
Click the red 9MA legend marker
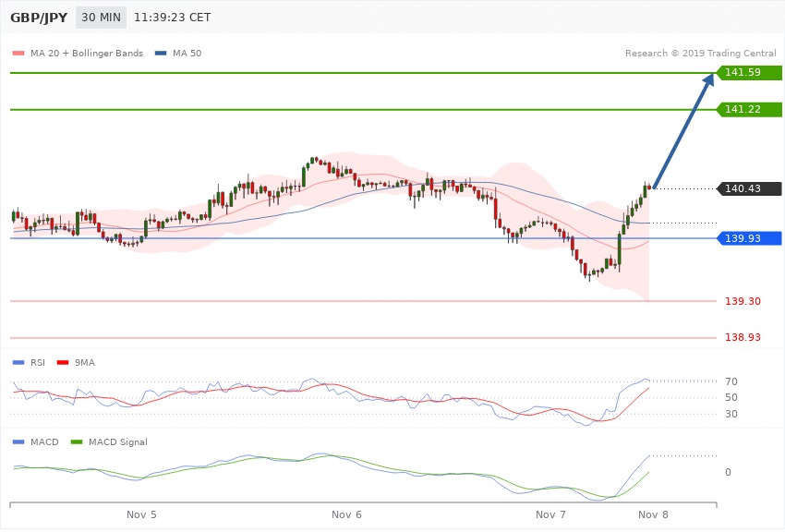(63, 362)
